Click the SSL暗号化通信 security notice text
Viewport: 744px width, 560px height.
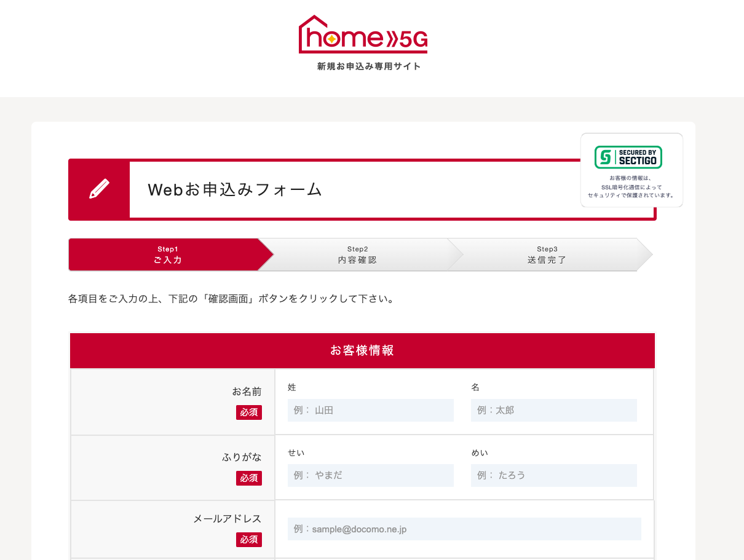631,187
